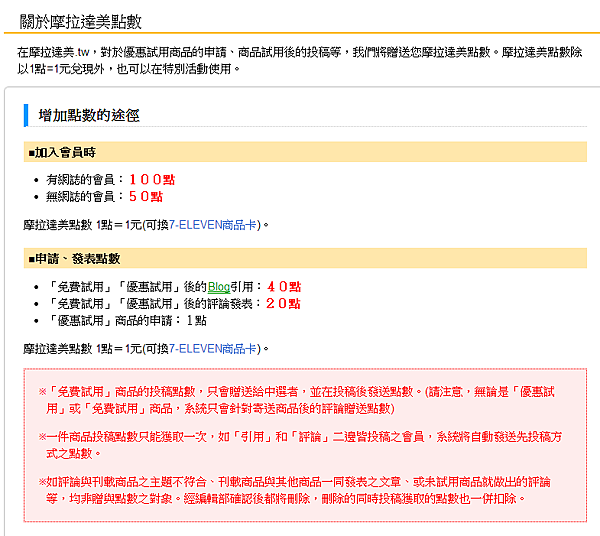Click the red 100點 value
The image size is (600, 536).
pos(152,179)
